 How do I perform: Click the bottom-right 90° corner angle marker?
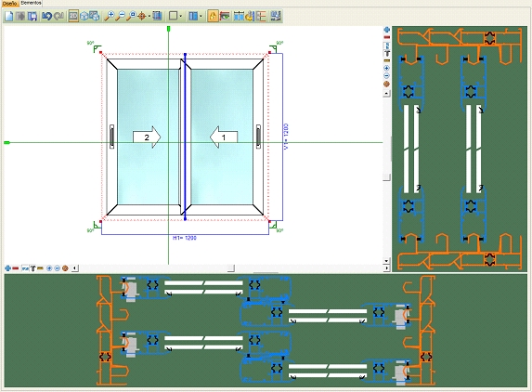point(276,227)
